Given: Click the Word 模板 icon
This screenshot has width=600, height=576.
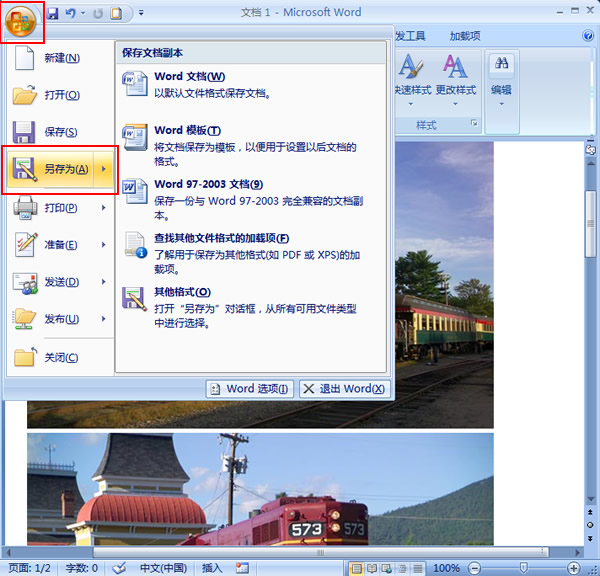Looking at the screenshot, I should click(x=135, y=137).
